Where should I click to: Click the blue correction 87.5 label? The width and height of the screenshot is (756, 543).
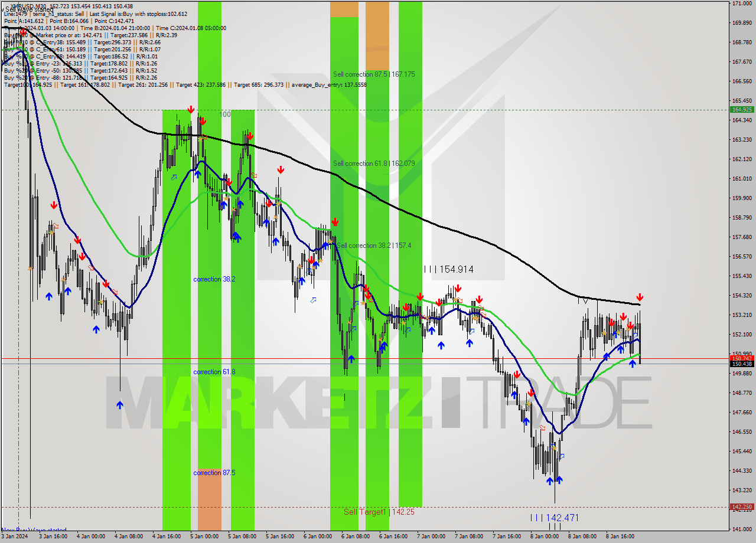click(214, 473)
